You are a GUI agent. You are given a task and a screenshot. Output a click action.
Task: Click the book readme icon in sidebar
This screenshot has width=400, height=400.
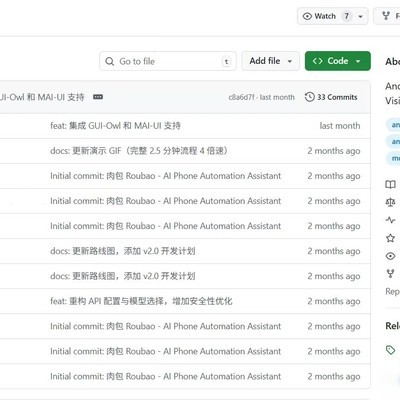390,184
